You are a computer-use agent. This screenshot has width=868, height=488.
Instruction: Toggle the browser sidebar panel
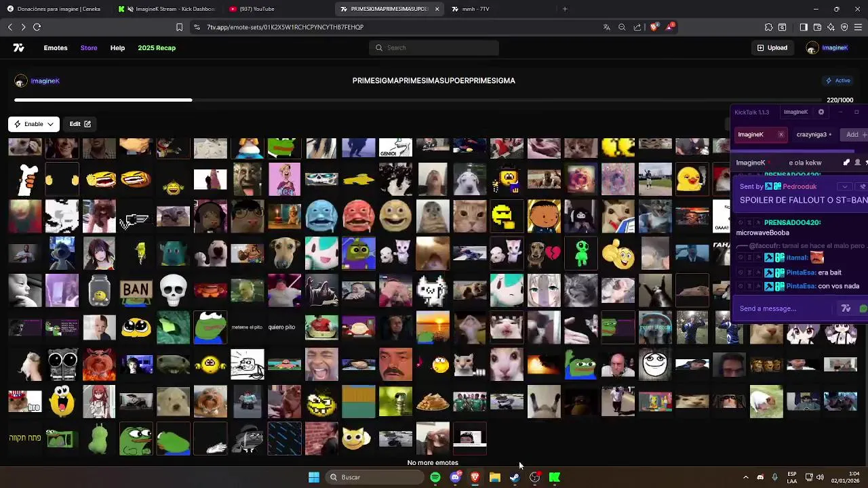coord(804,27)
